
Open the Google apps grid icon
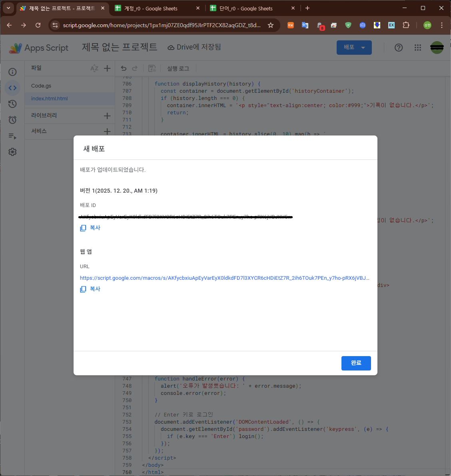tap(417, 47)
